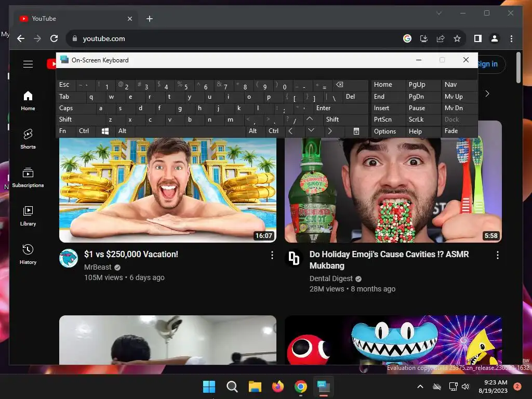Open the Chrome tab search dropdown
The height and width of the screenshot is (399, 532).
pos(438,13)
